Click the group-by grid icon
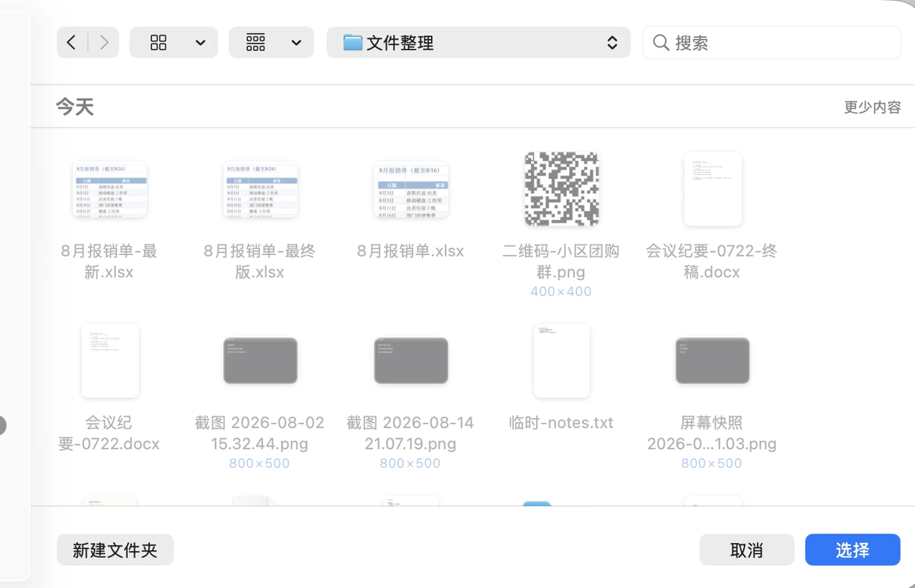The height and width of the screenshot is (588, 915). tap(255, 43)
